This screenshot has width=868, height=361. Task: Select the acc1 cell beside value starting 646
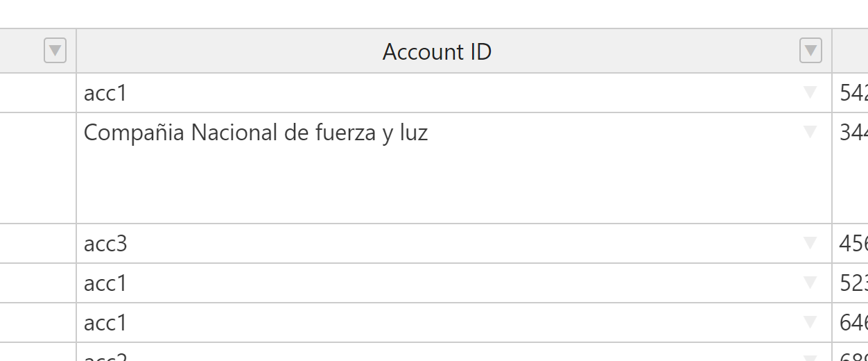pos(454,323)
